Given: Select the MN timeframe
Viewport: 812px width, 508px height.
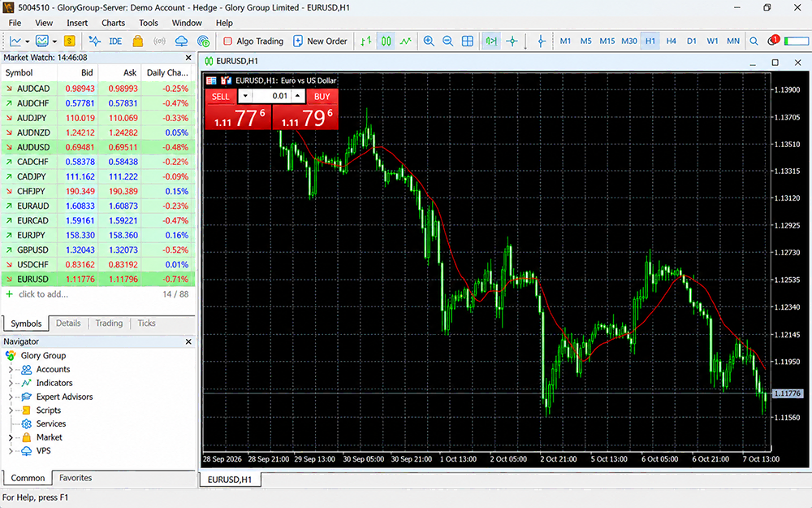Looking at the screenshot, I should point(733,41).
